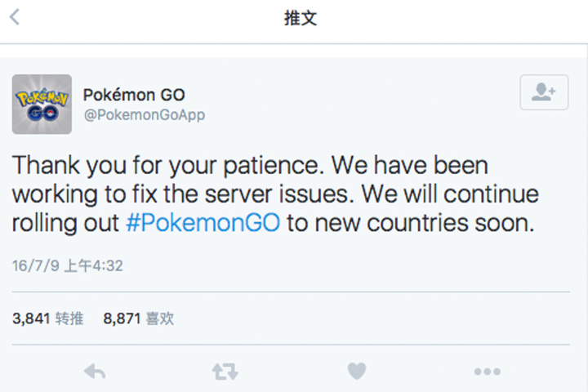Image resolution: width=588 pixels, height=392 pixels.
Task: Click the 'Thank you for your patience' sentence
Action: (168, 166)
